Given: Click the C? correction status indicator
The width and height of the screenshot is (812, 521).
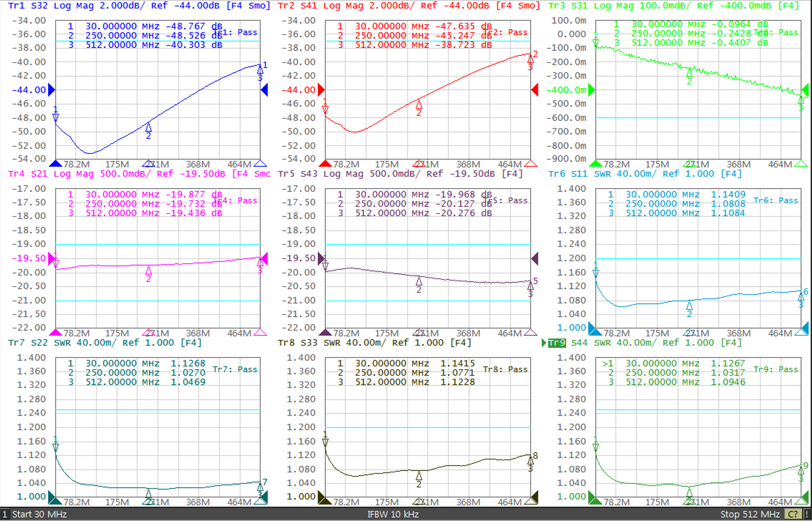Looking at the screenshot, I should (x=793, y=515).
